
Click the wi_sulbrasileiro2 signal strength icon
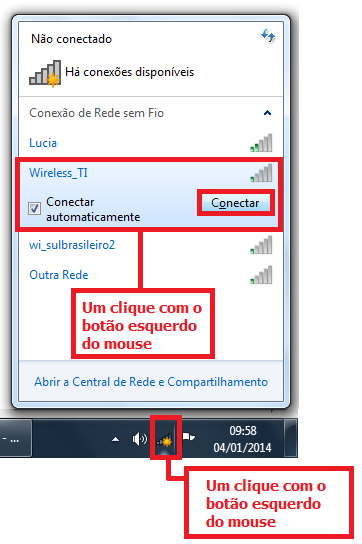click(x=261, y=245)
